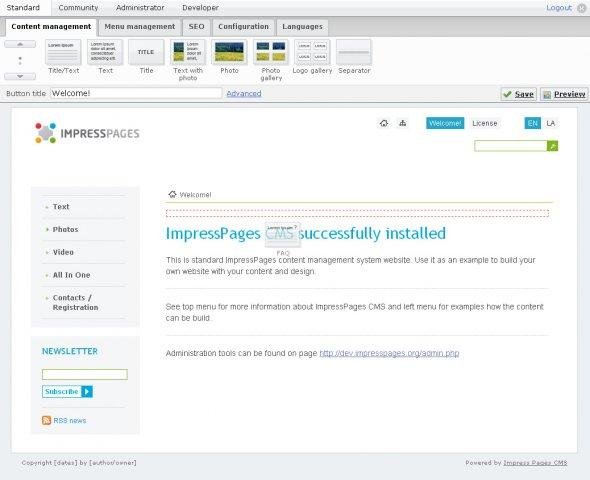The image size is (590, 480).
Task: Open the Impress Pages CMS footer link
Action: pos(535,463)
